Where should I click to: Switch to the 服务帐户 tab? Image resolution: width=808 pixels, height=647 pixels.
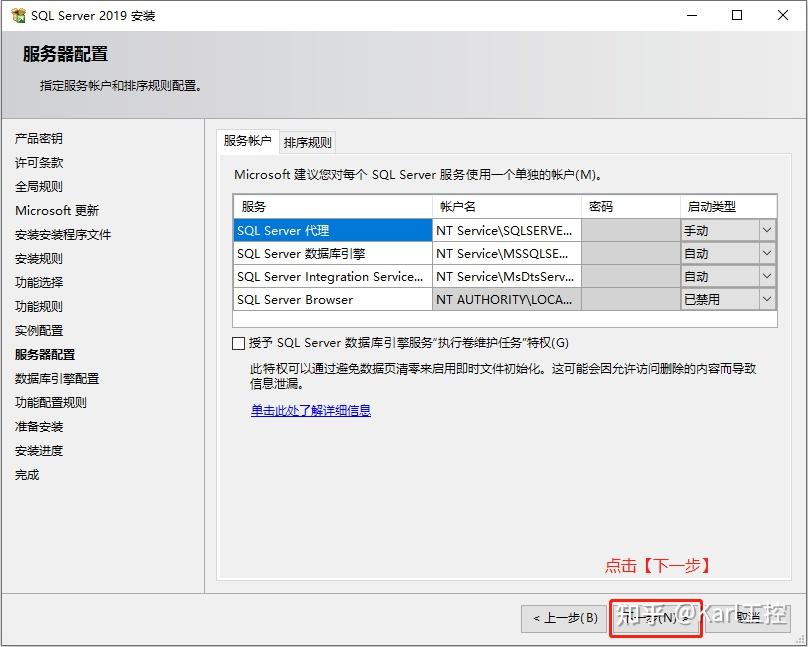(247, 141)
